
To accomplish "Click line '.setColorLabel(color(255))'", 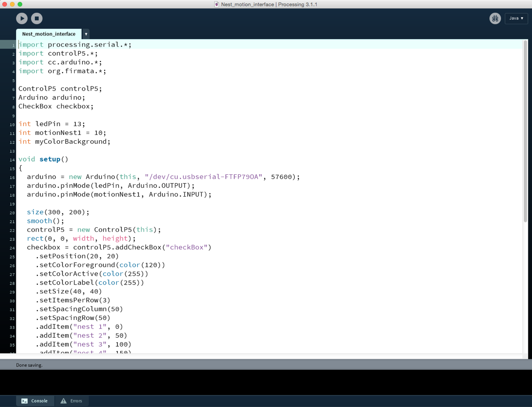I will (x=90, y=283).
